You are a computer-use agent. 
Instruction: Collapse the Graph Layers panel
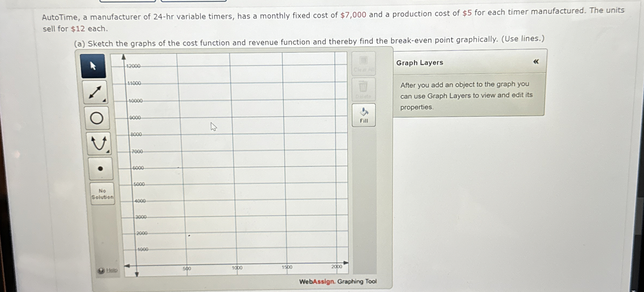tap(536, 62)
